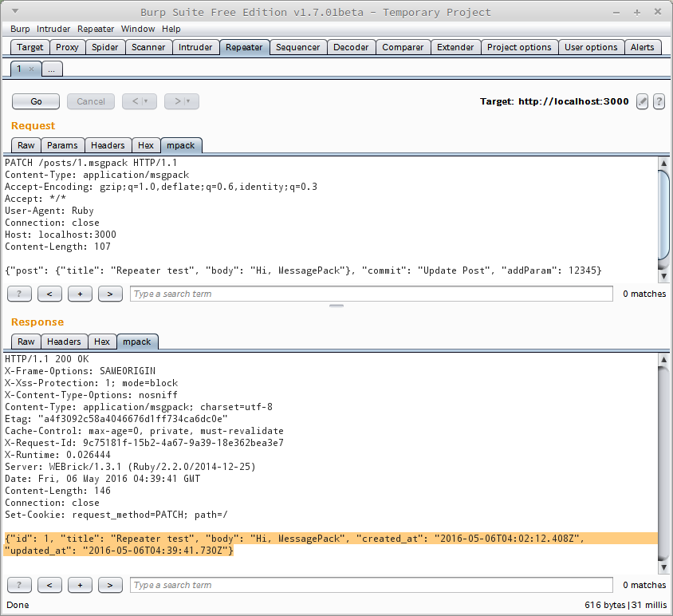Go to next match in response search
The height and width of the screenshot is (616, 673).
pos(110,585)
